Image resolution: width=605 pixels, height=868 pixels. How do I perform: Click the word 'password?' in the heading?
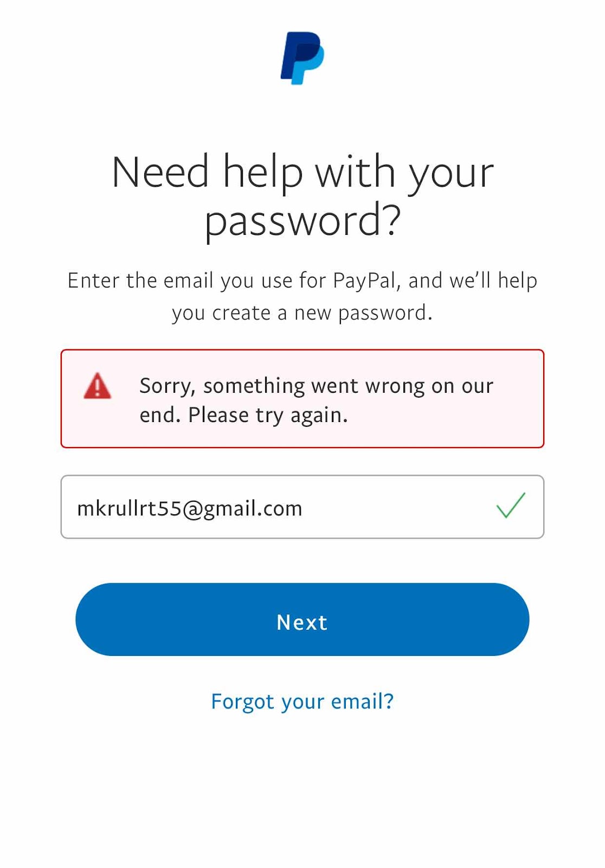[302, 221]
